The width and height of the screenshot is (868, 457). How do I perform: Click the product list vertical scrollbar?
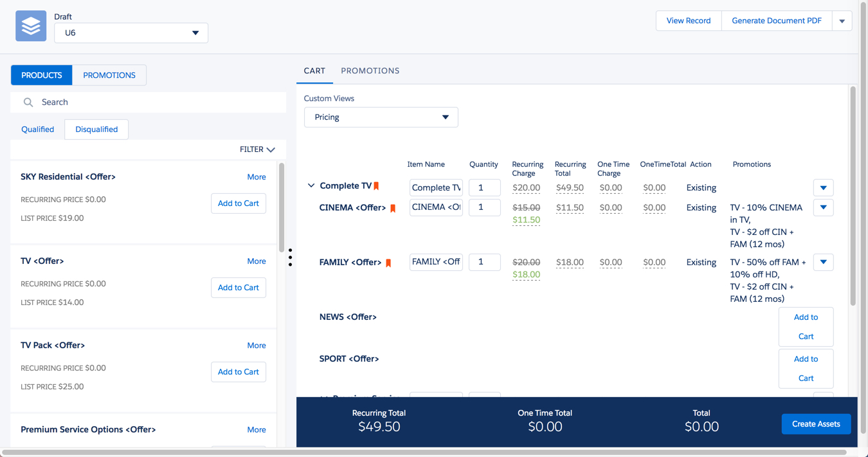(x=282, y=207)
